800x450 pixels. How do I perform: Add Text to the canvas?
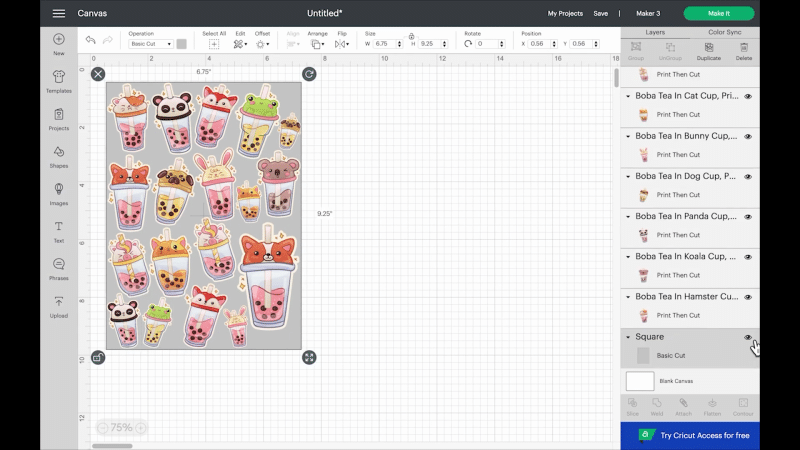point(59,232)
